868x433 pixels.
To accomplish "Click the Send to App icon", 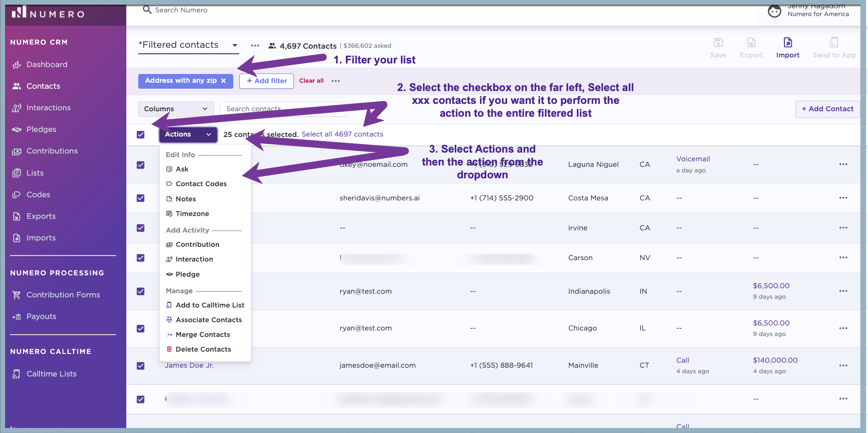I will coord(834,43).
